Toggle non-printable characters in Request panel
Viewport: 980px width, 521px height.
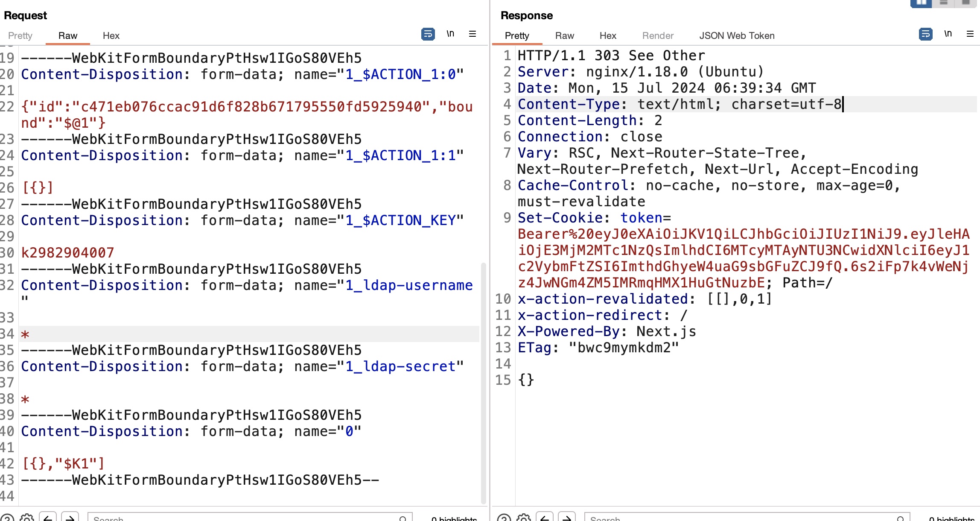450,34
